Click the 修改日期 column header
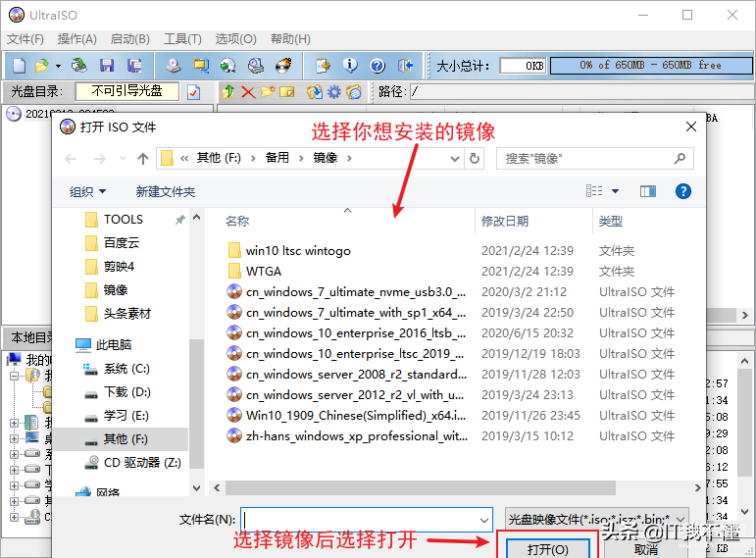 click(x=505, y=222)
